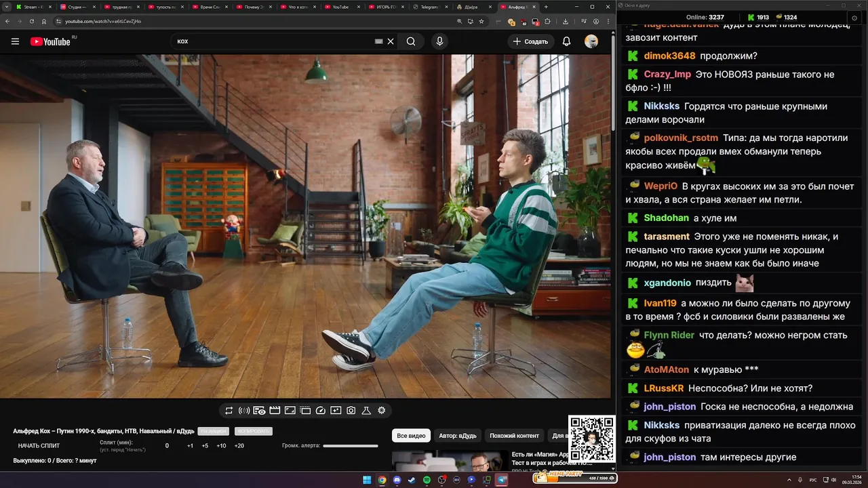
Task: Click username dimok3648 in chat
Action: [669, 56]
